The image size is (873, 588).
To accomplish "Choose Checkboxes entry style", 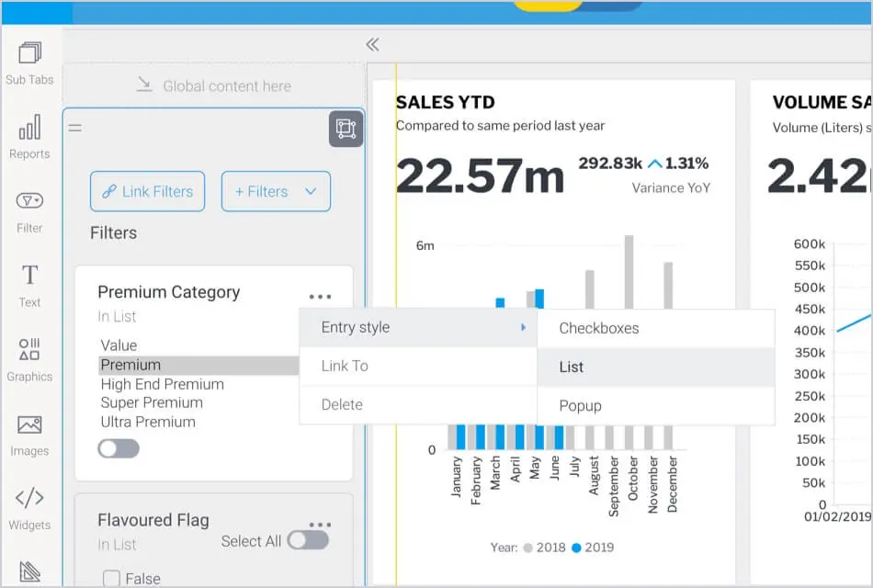I will coord(598,328).
